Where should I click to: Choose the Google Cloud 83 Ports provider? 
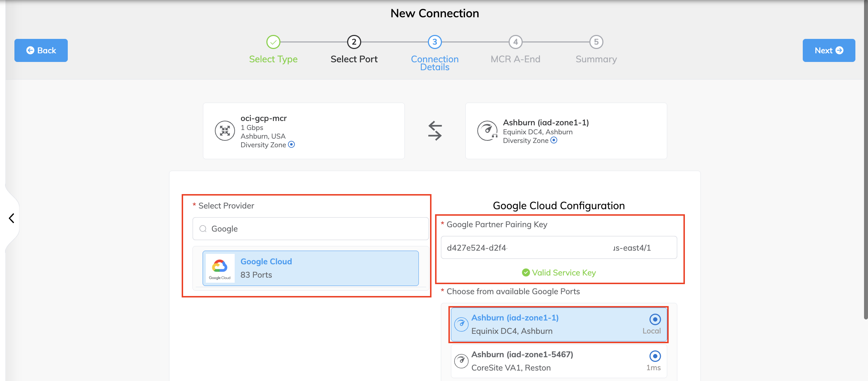310,268
